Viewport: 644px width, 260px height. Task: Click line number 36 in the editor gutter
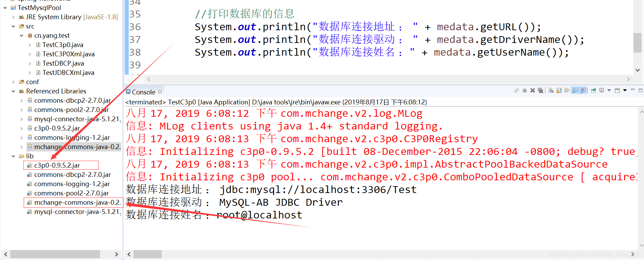coord(135,27)
